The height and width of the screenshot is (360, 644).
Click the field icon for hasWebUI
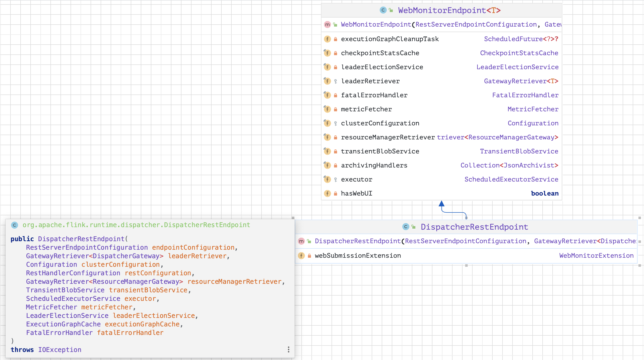[327, 194]
